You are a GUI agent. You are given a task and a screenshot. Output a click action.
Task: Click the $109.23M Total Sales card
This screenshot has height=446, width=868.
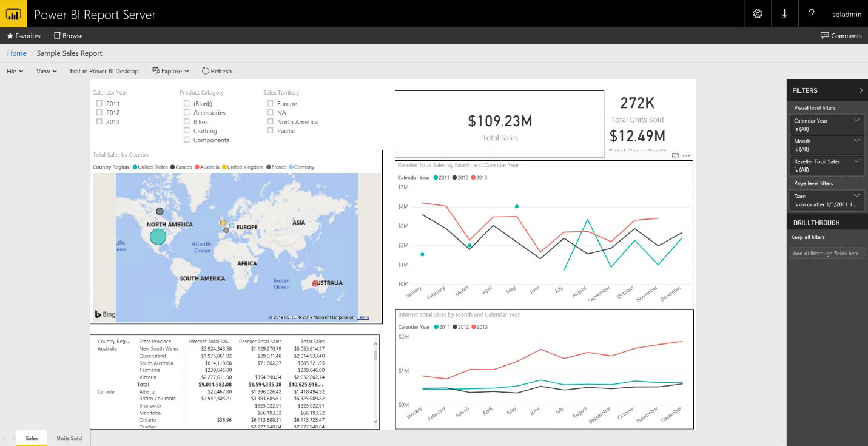pos(500,124)
